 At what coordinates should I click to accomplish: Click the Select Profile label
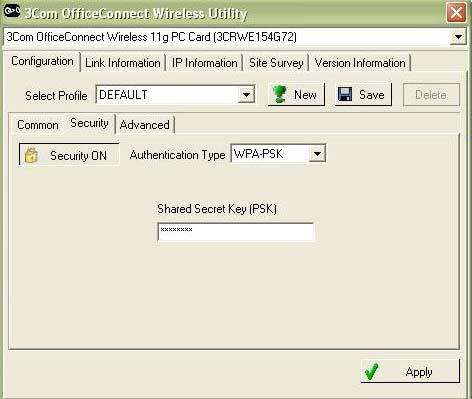point(56,96)
